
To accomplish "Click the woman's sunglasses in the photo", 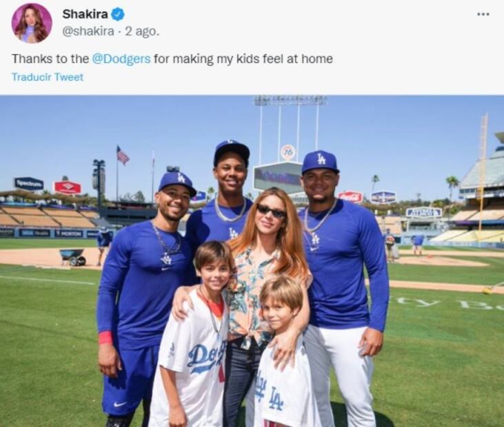I will tap(271, 211).
